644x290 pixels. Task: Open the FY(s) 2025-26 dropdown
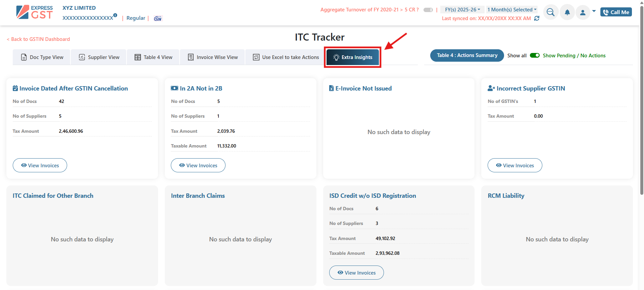click(x=462, y=10)
